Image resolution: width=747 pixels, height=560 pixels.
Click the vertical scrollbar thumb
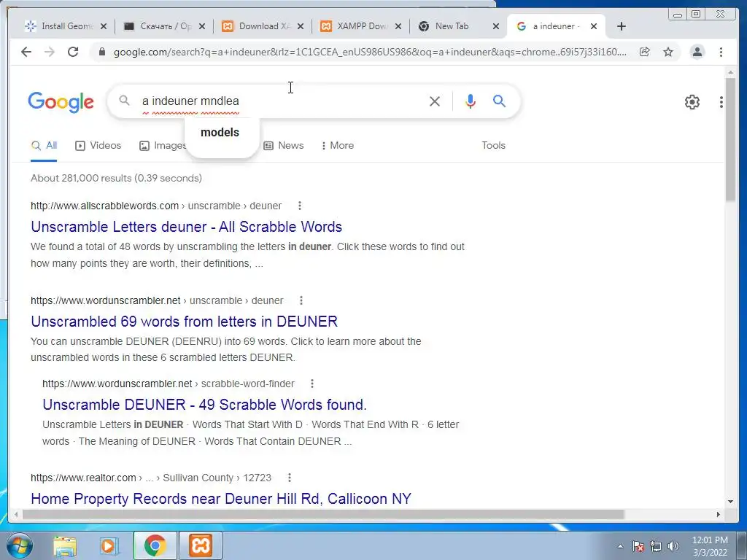coord(731,139)
